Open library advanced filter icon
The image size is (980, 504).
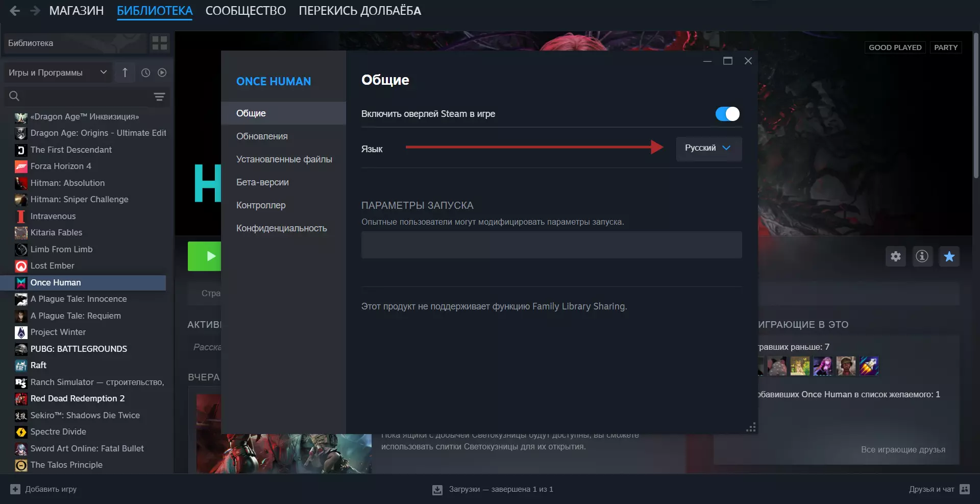coord(159,97)
